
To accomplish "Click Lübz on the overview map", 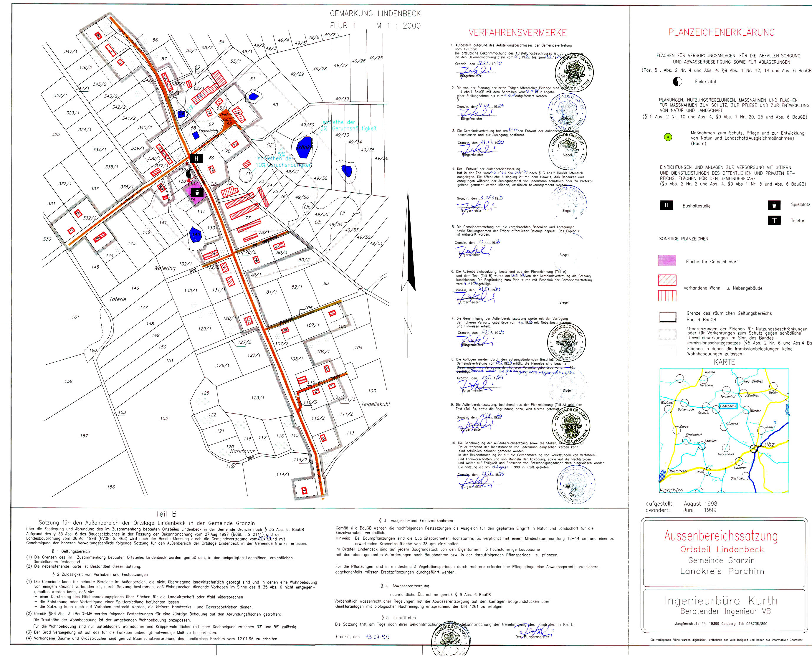I will (x=767, y=444).
